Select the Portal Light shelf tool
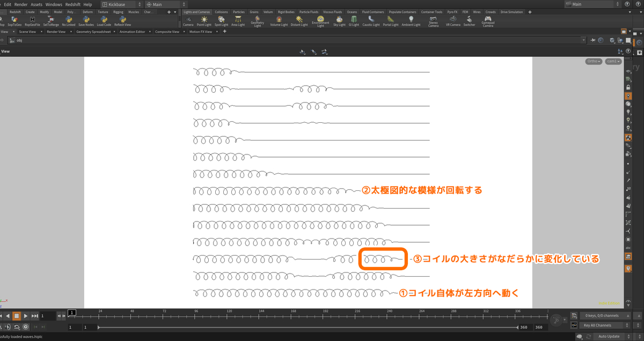 391,21
